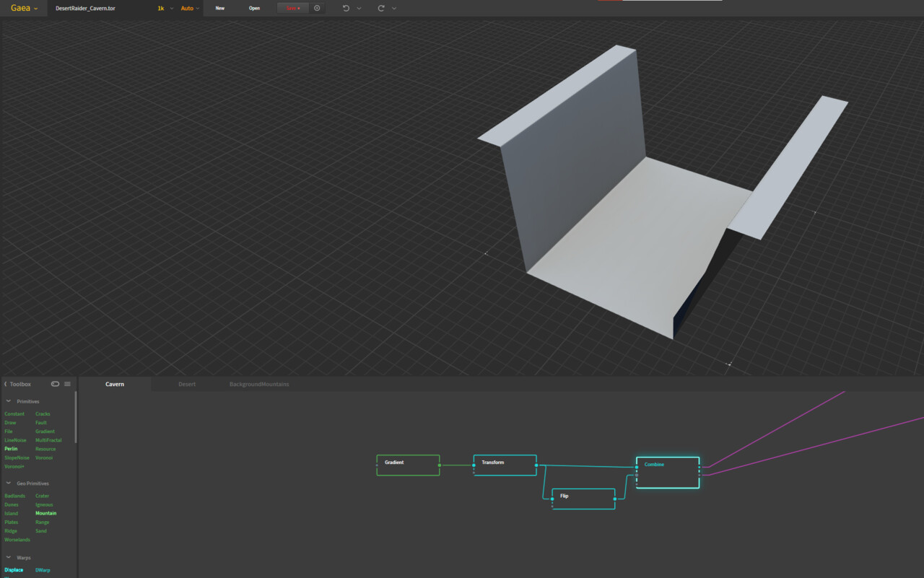The image size is (924, 578).
Task: Switch to the Desert graph tab
Action: [x=187, y=384]
